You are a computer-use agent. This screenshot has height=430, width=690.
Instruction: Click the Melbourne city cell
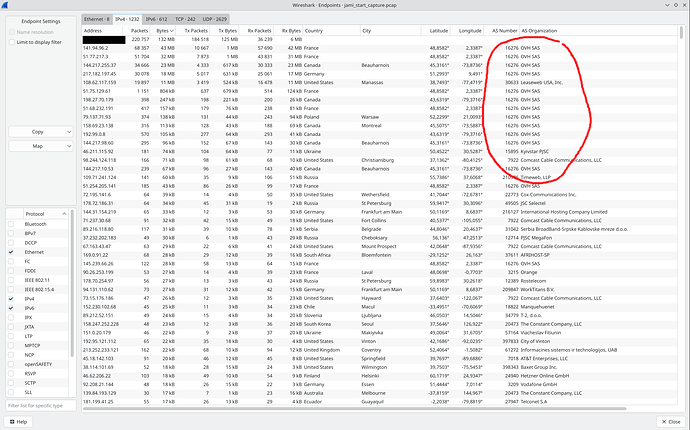coord(373,393)
